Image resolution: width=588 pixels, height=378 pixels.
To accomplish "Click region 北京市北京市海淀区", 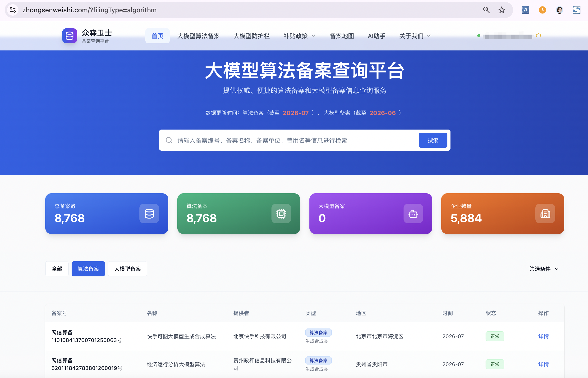I will tap(380, 336).
